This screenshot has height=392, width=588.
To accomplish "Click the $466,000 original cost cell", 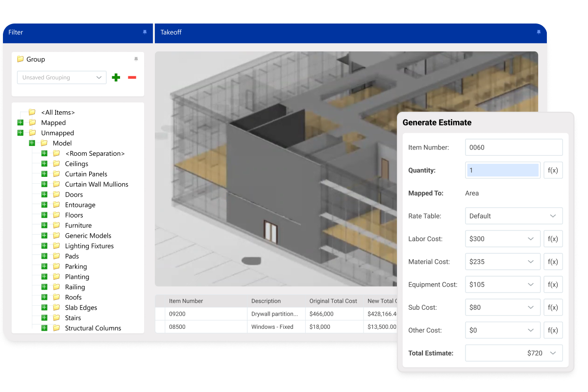I will point(334,314).
